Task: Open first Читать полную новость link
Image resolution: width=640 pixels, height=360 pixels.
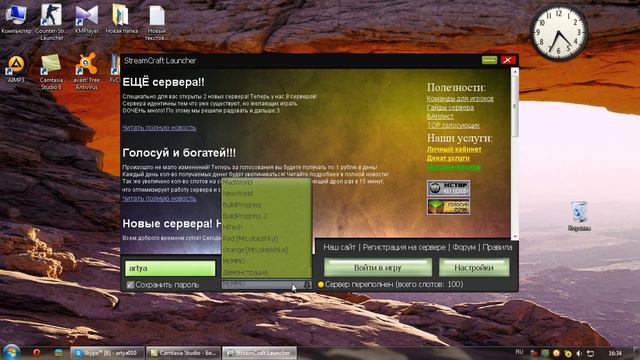Action: [x=159, y=128]
